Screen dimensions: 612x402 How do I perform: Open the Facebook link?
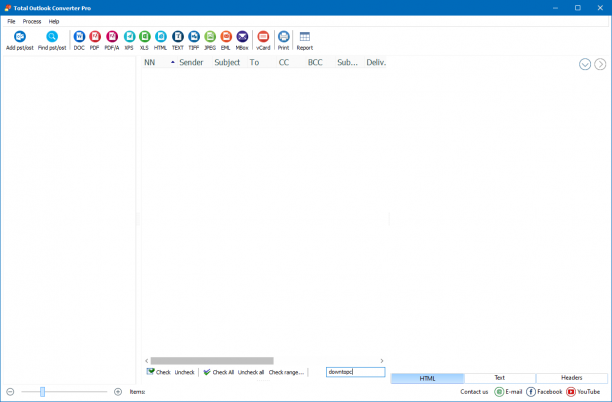coord(544,391)
